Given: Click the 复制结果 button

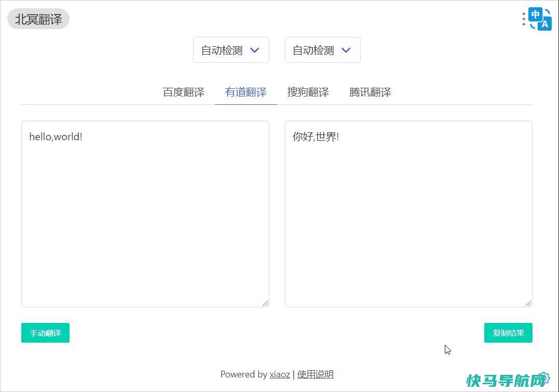Looking at the screenshot, I should pos(508,333).
